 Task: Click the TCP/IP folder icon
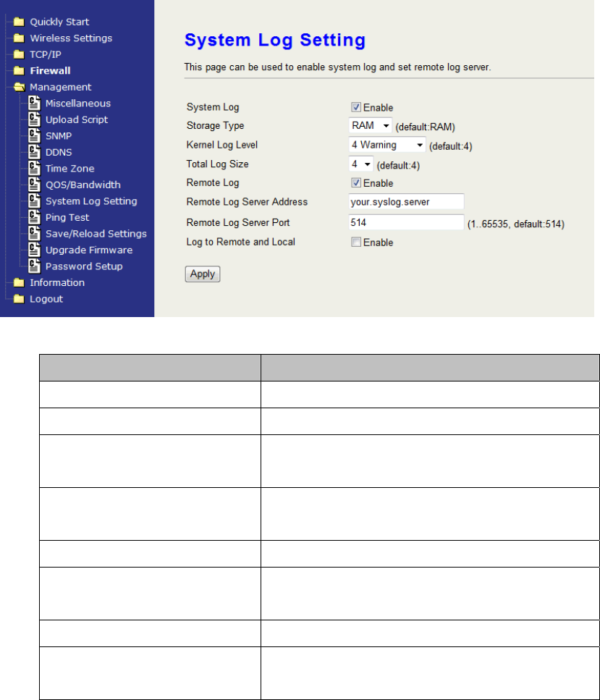pyautogui.click(x=19, y=54)
